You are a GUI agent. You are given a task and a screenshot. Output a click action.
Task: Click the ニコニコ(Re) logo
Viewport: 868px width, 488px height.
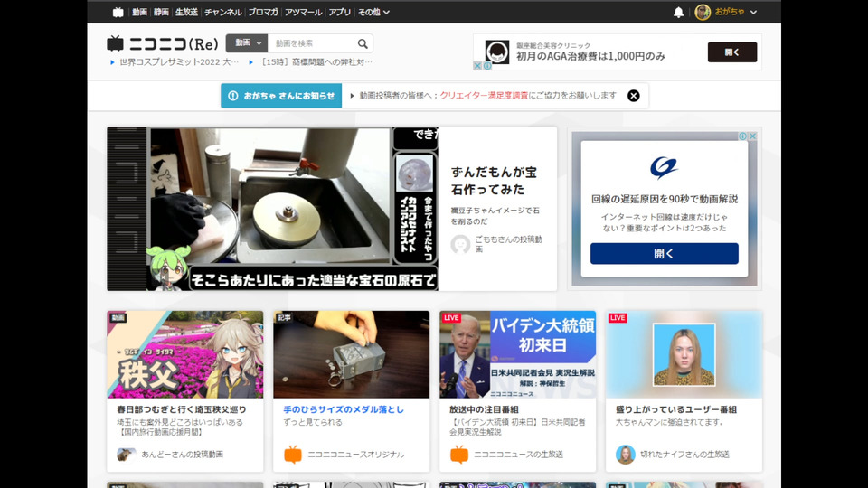[163, 43]
